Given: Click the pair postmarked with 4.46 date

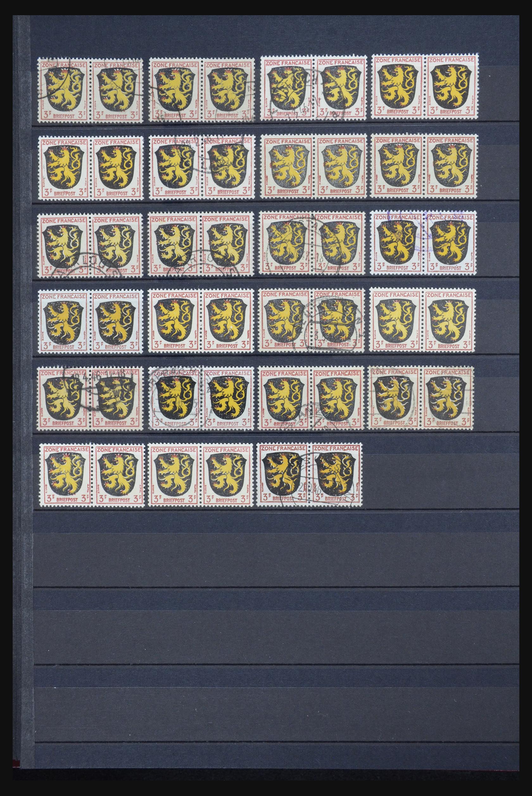Looking at the screenshot, I should coord(90,399).
